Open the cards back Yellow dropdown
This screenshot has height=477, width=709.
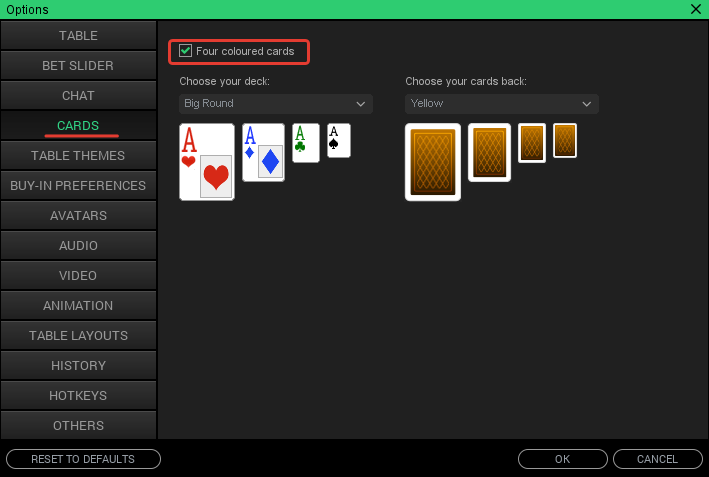click(502, 104)
